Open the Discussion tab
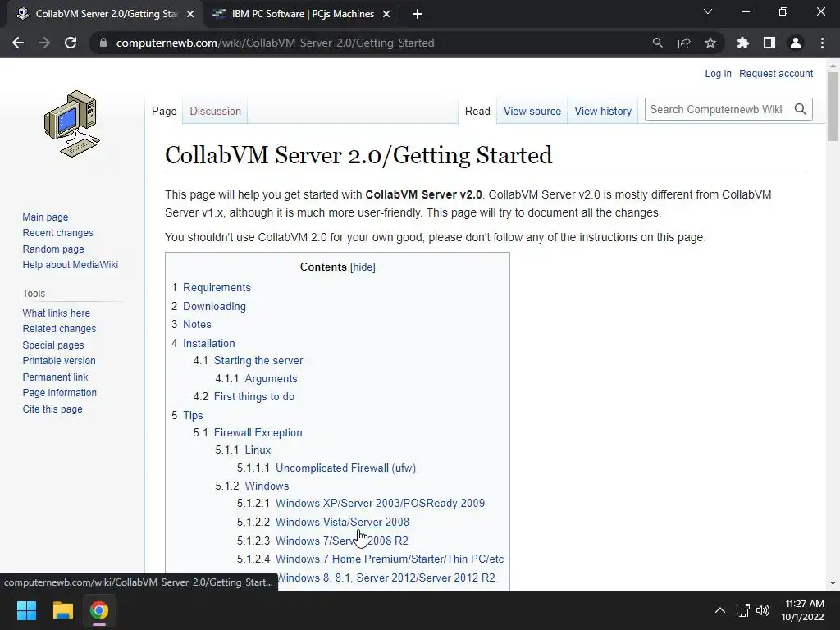The image size is (840, 630). [216, 111]
